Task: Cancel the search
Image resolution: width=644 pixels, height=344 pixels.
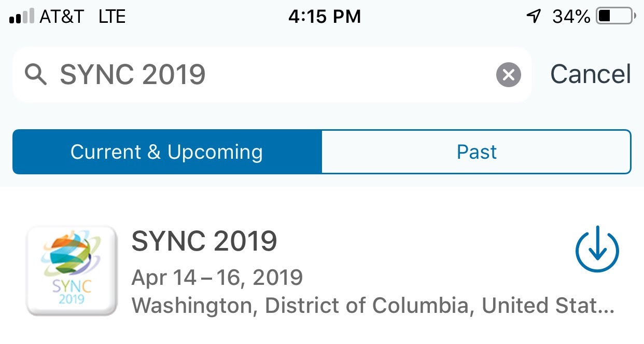Action: pyautogui.click(x=591, y=74)
